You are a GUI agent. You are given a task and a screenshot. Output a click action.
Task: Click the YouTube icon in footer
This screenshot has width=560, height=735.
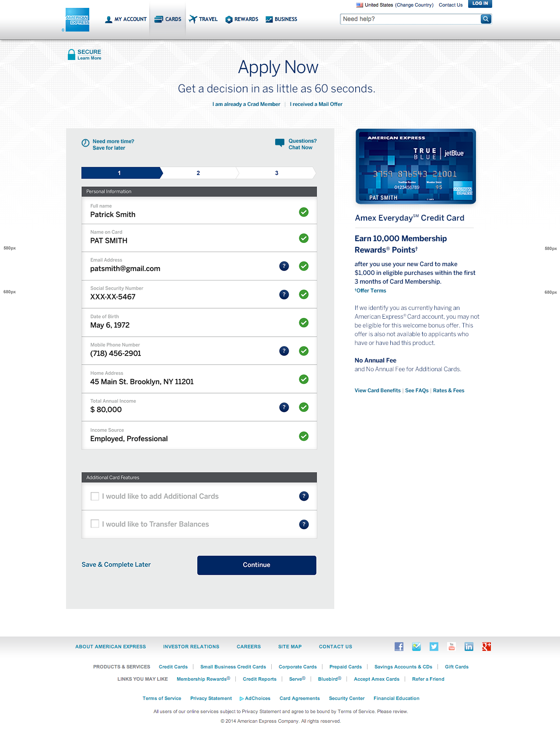click(451, 647)
